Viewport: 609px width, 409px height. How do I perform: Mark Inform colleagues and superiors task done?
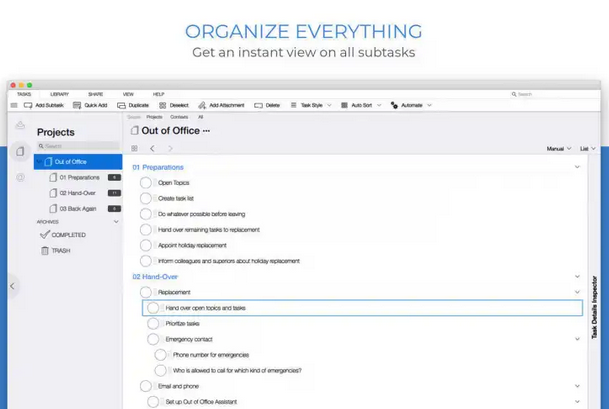[146, 261]
